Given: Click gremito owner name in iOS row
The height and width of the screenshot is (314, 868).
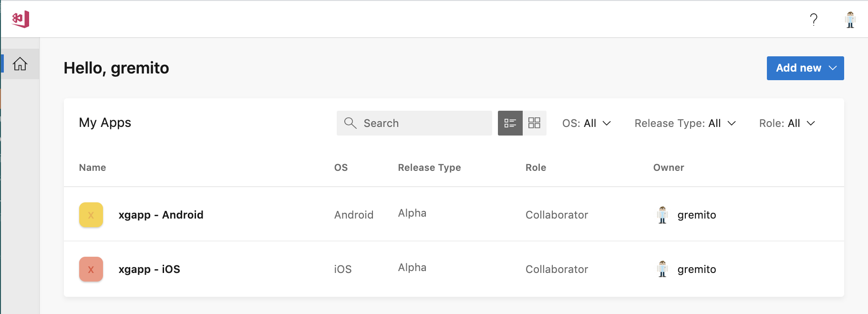Looking at the screenshot, I should (697, 269).
